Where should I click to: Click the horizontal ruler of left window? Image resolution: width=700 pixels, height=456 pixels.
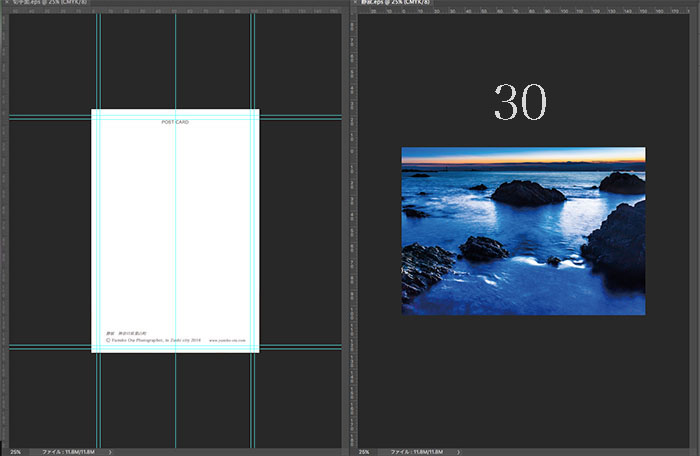(x=175, y=10)
